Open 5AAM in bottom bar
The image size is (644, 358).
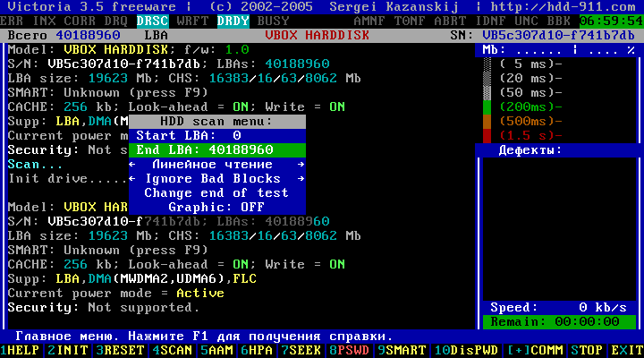216,351
